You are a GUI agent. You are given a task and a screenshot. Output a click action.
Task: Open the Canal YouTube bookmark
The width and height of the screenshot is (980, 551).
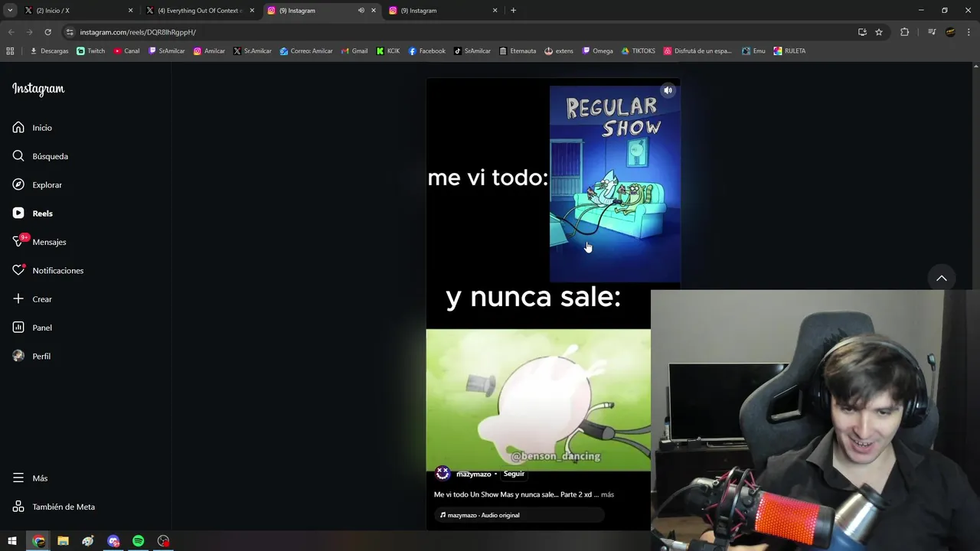[126, 51]
